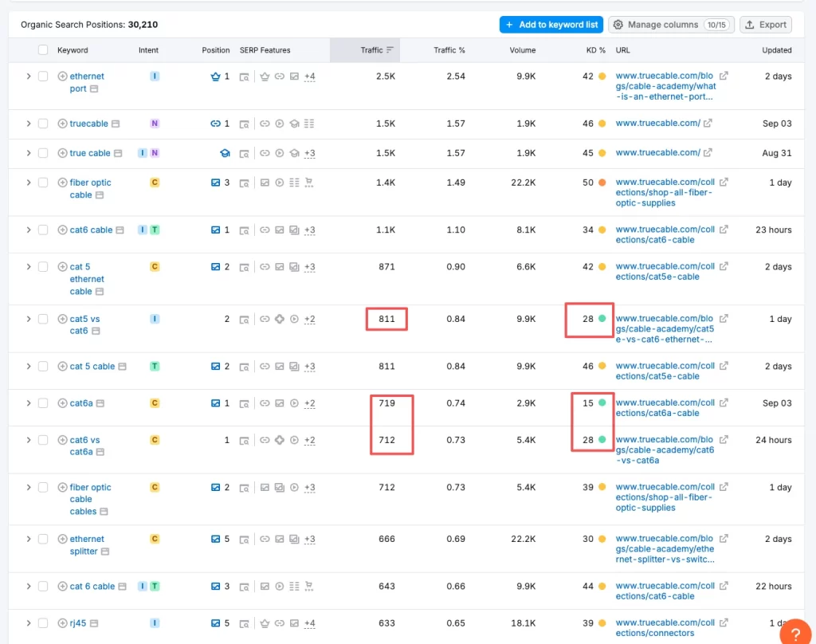The height and width of the screenshot is (644, 816).
Task: Expand the 'cat6 cable' row chevron
Action: click(29, 230)
